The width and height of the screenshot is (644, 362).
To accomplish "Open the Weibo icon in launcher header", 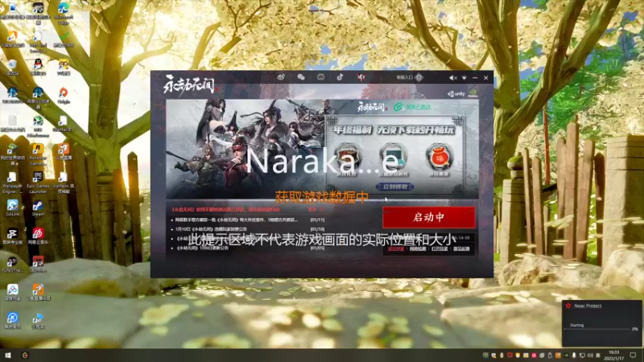I will pos(281,77).
